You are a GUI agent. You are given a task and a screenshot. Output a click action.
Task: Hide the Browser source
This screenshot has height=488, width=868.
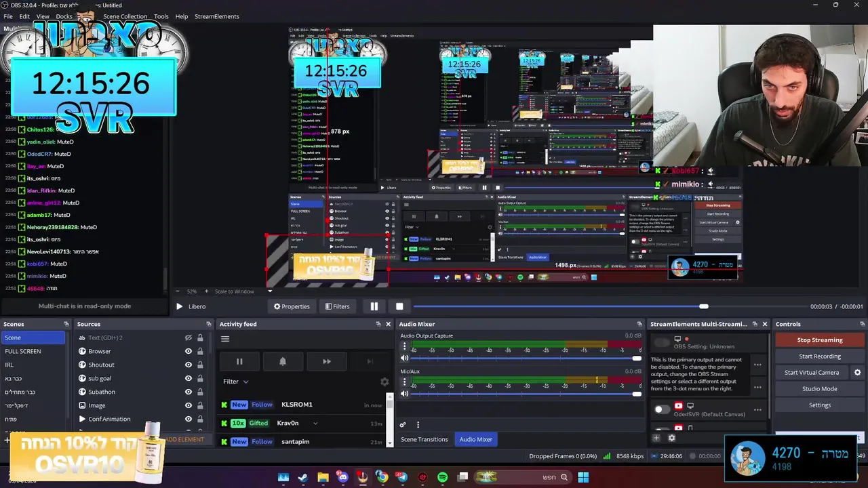pyautogui.click(x=189, y=351)
